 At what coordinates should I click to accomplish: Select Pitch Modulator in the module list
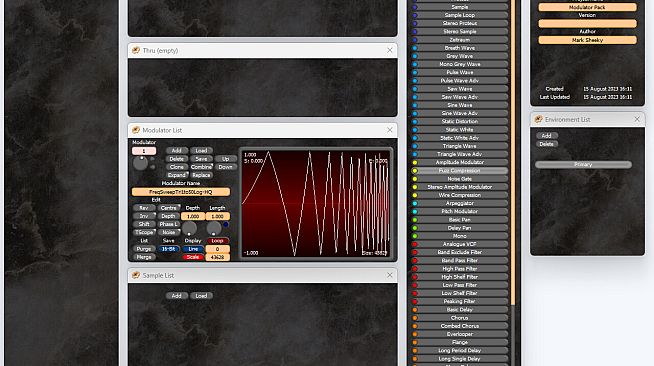pyautogui.click(x=460, y=211)
